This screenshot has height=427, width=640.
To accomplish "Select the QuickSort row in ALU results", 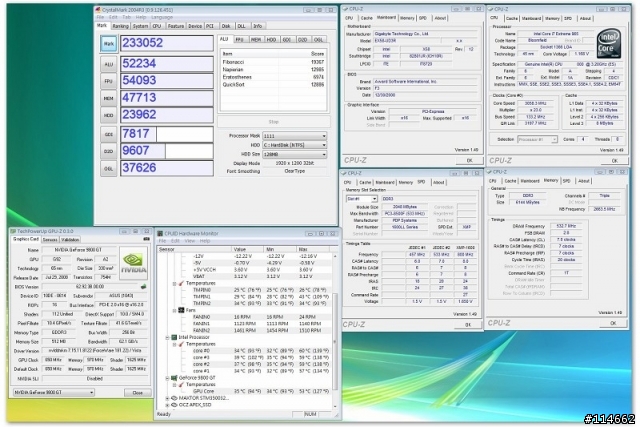I will pyautogui.click(x=273, y=85).
